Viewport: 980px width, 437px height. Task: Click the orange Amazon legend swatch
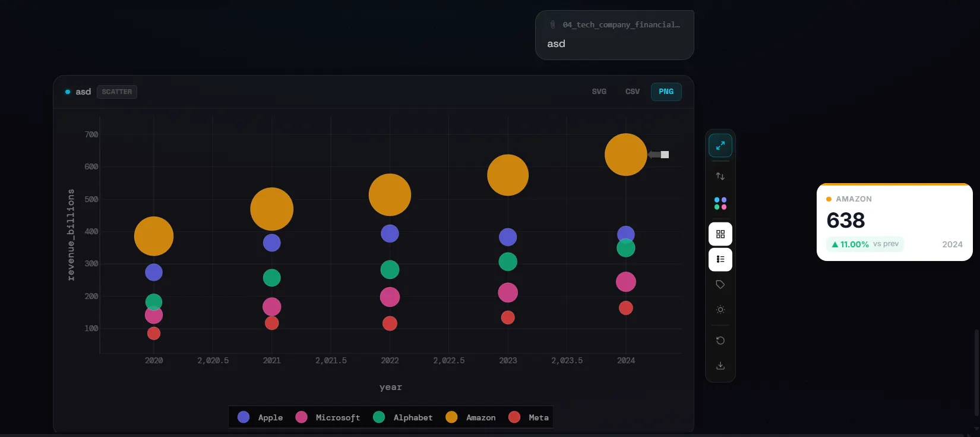451,417
